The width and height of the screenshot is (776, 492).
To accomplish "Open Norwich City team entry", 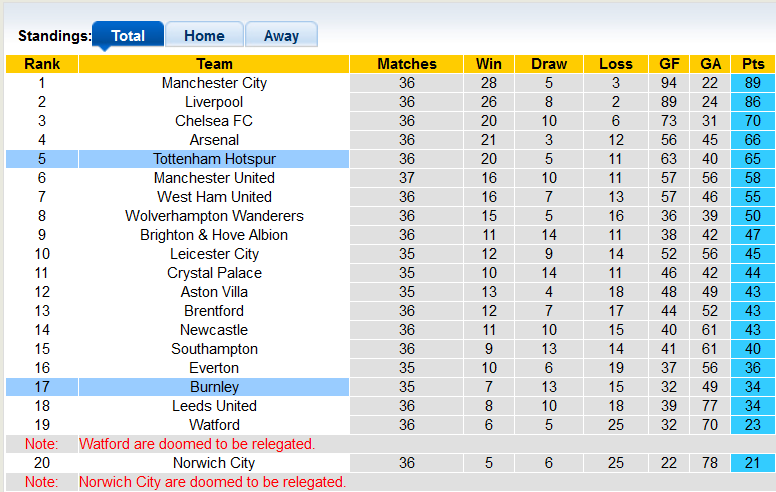I will (x=214, y=463).
